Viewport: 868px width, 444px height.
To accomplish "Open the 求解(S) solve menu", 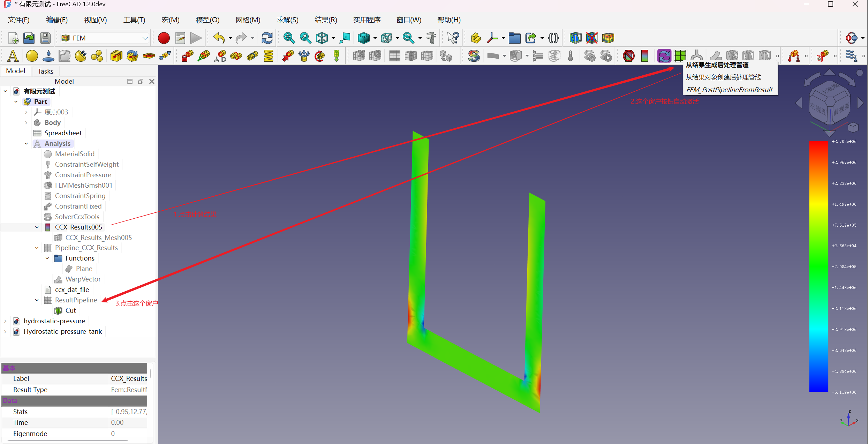I will (287, 20).
